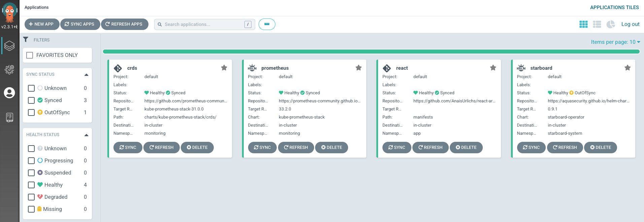Open the prometheus application title
Screen dimensions: 644x222
tap(275, 68)
